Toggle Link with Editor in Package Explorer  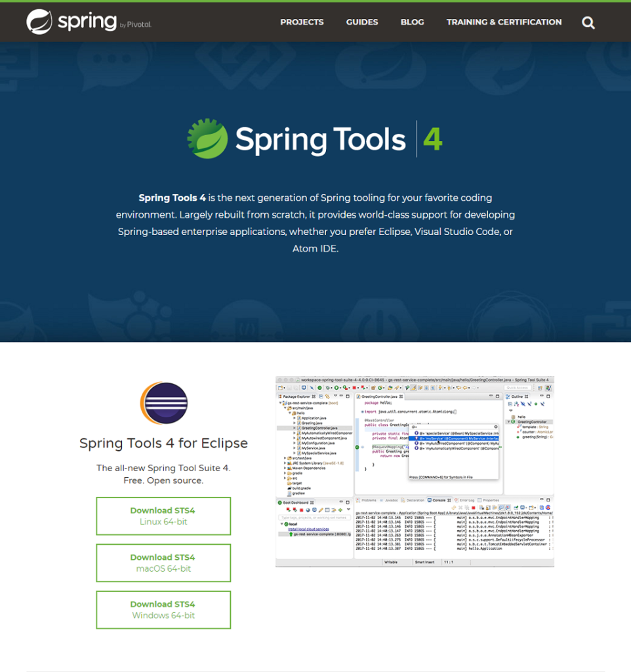tap(327, 396)
